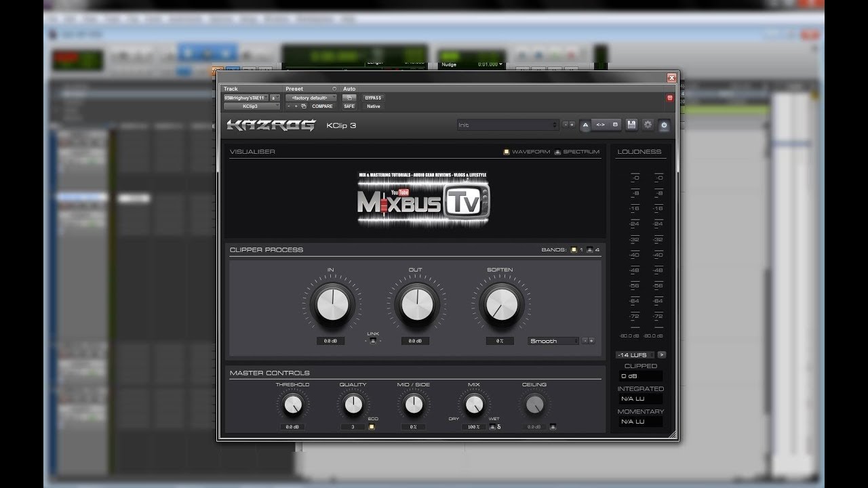The width and height of the screenshot is (868, 488).
Task: Set clipper bands to 1
Action: [573, 249]
